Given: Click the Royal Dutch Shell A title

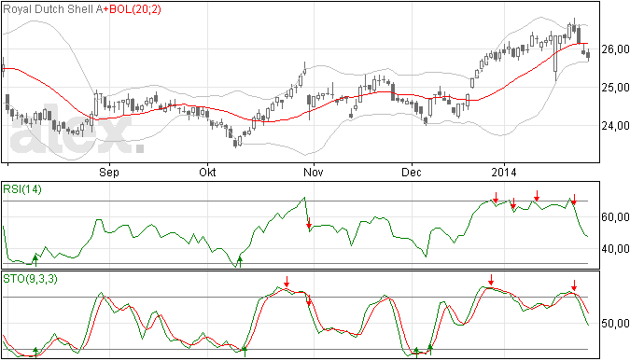Looking at the screenshot, I should click(53, 9).
